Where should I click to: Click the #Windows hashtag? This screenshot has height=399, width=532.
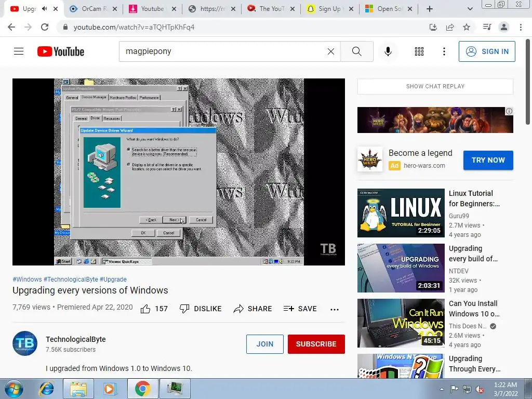point(27,279)
